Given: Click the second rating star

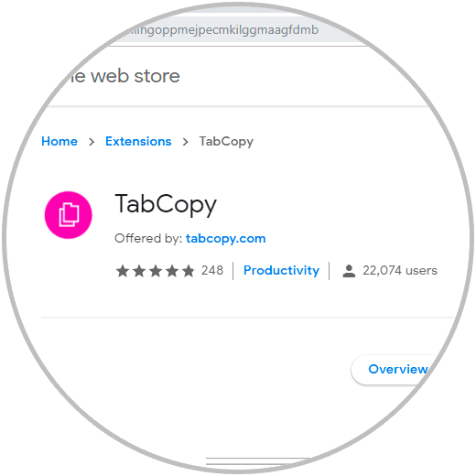Looking at the screenshot, I should [139, 271].
